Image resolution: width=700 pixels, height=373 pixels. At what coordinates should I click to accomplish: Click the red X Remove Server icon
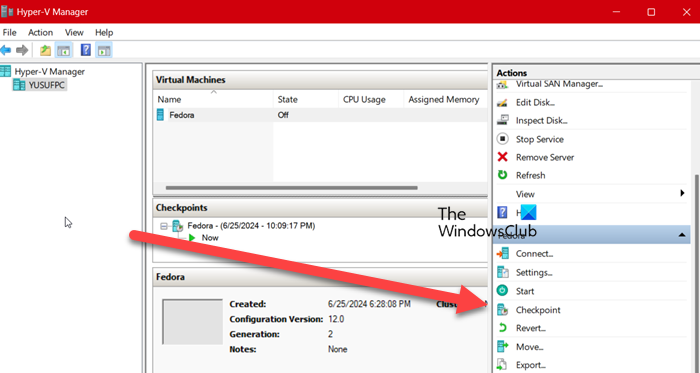click(503, 157)
